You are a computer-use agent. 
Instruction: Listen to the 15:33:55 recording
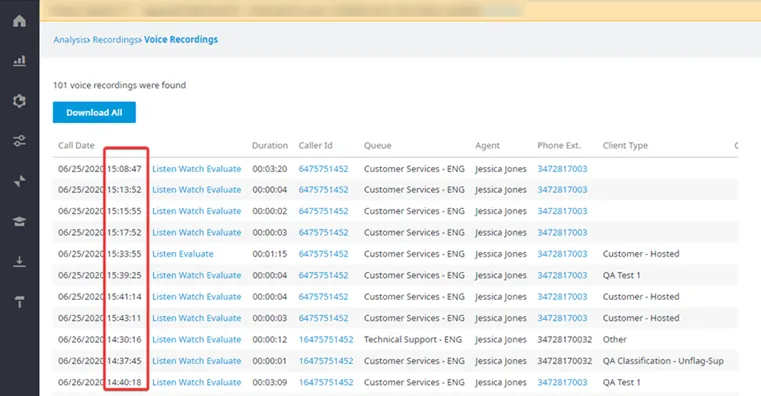[x=164, y=254]
